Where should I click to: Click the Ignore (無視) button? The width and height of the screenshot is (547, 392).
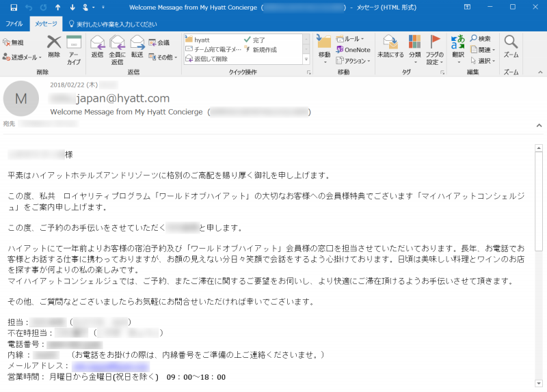pos(14,42)
